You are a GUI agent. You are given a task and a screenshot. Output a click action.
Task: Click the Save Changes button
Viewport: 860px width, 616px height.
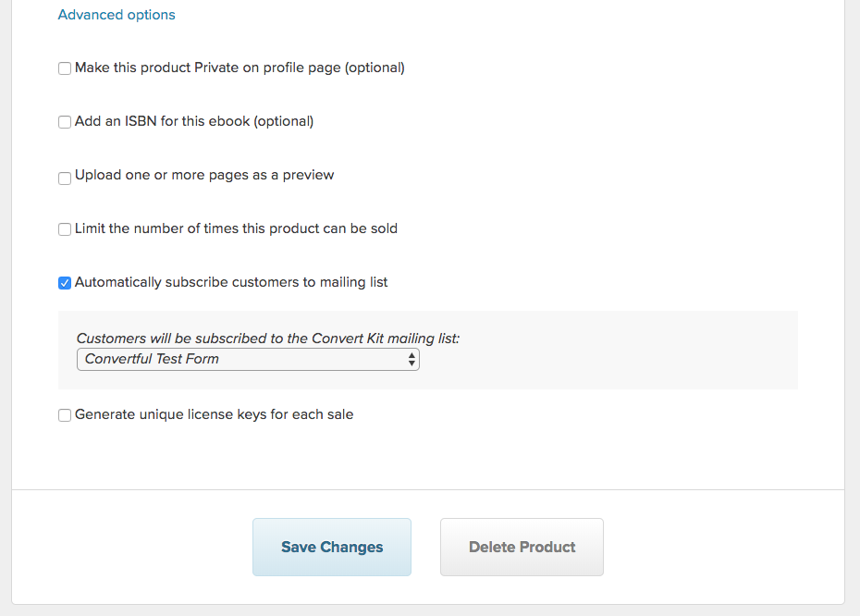332,547
